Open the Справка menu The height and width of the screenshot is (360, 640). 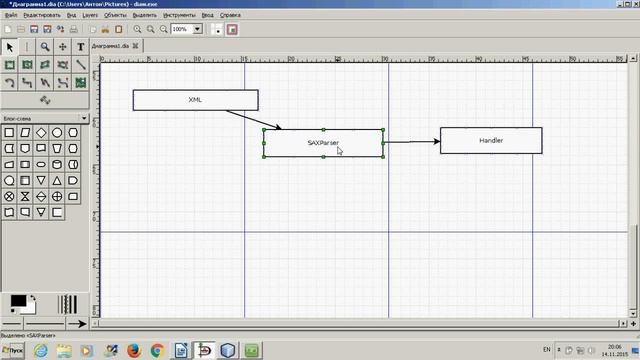click(x=230, y=15)
